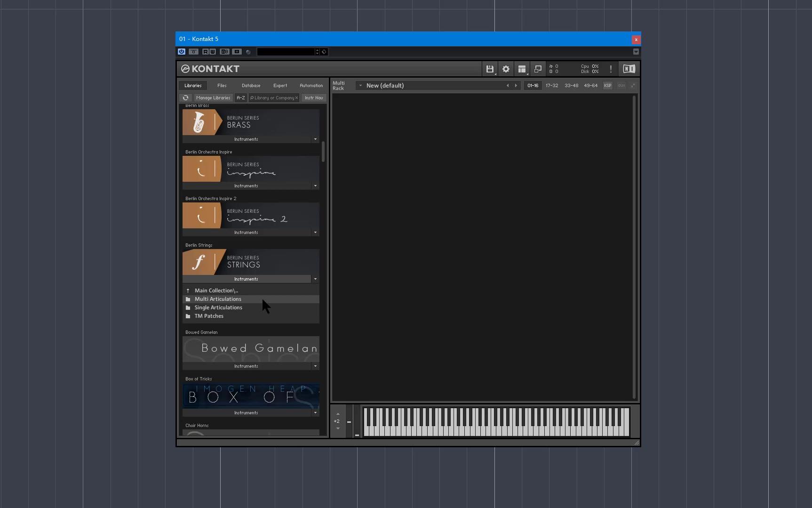Clear the library search with the X

[x=297, y=98]
